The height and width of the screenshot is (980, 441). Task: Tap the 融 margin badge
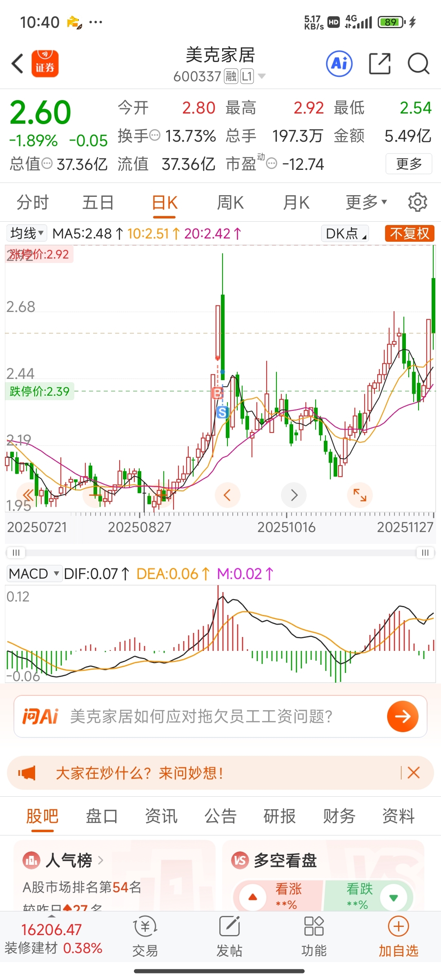(231, 76)
